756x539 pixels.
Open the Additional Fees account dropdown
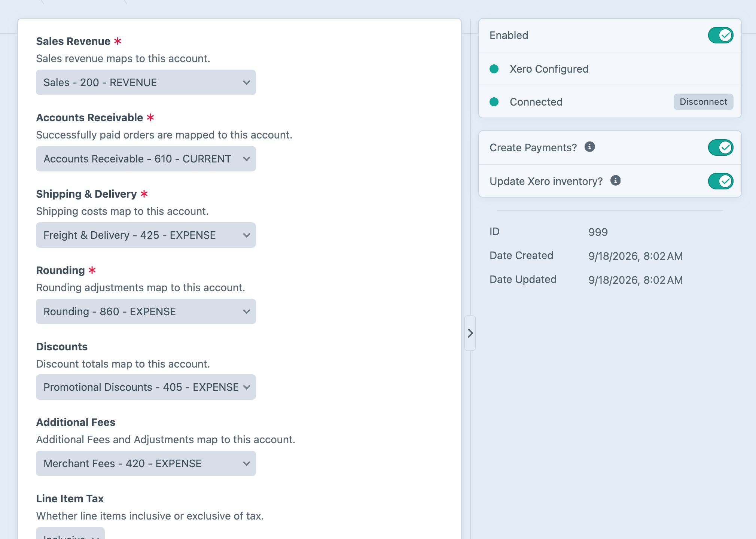pyautogui.click(x=146, y=463)
